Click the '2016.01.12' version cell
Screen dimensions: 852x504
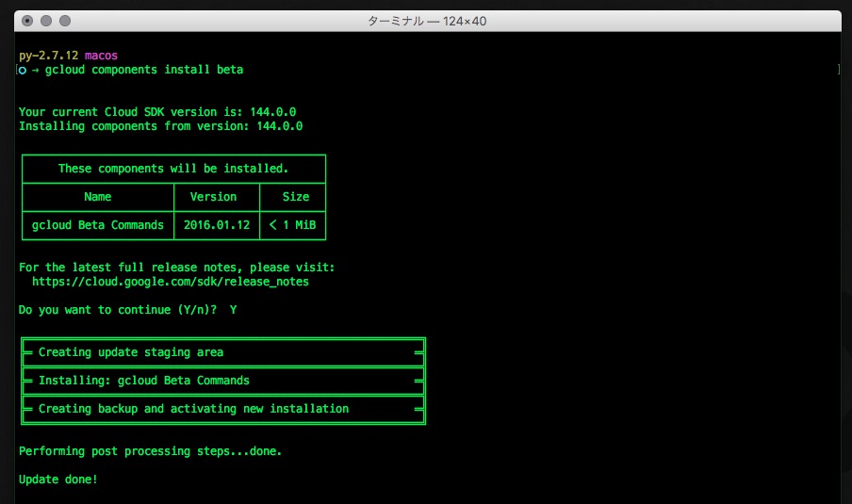(x=217, y=225)
